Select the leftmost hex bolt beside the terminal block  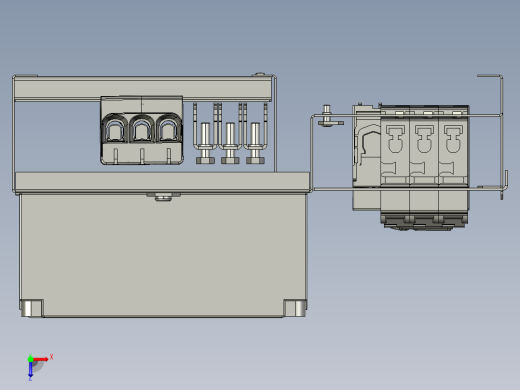click(205, 143)
